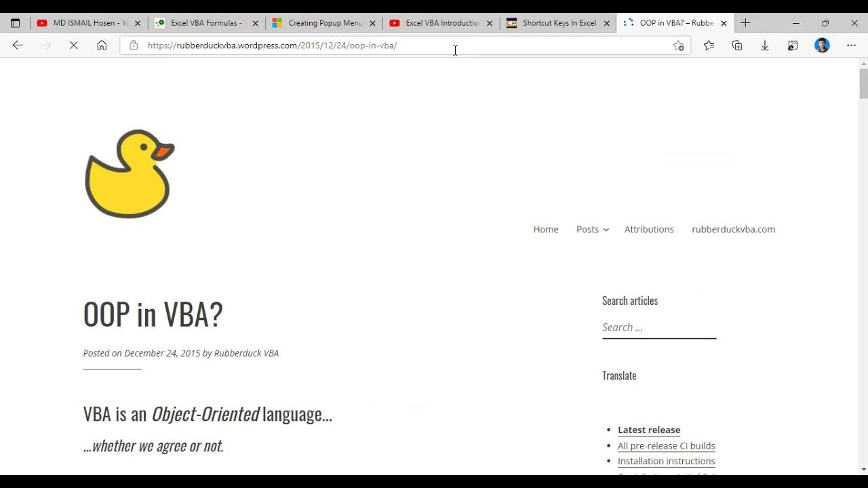Select the Translate widget heading
The image size is (868, 488).
point(619,375)
